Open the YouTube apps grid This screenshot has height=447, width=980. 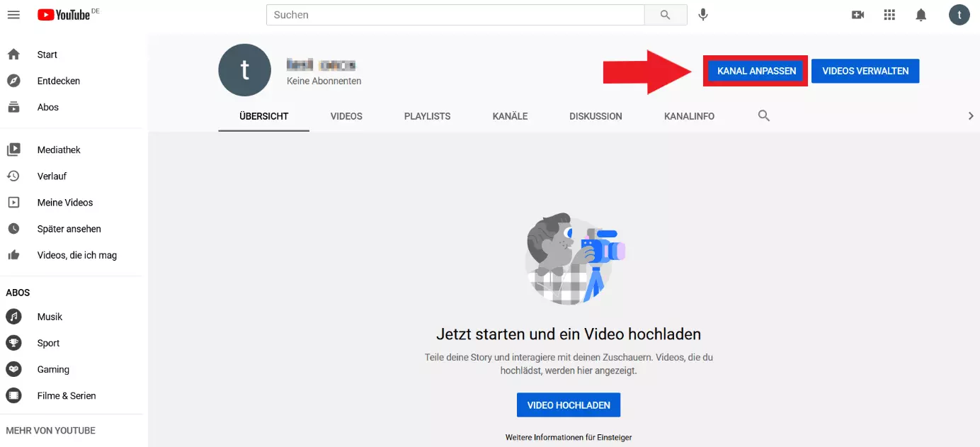click(889, 15)
